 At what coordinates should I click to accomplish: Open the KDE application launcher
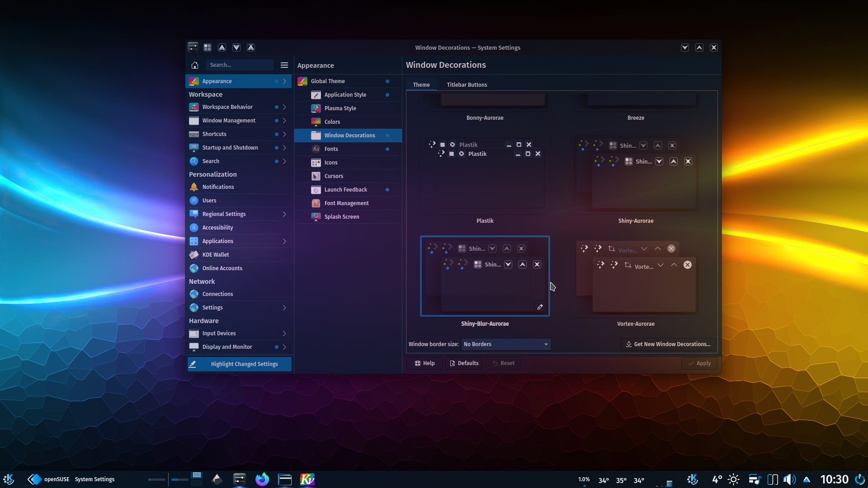click(x=9, y=479)
